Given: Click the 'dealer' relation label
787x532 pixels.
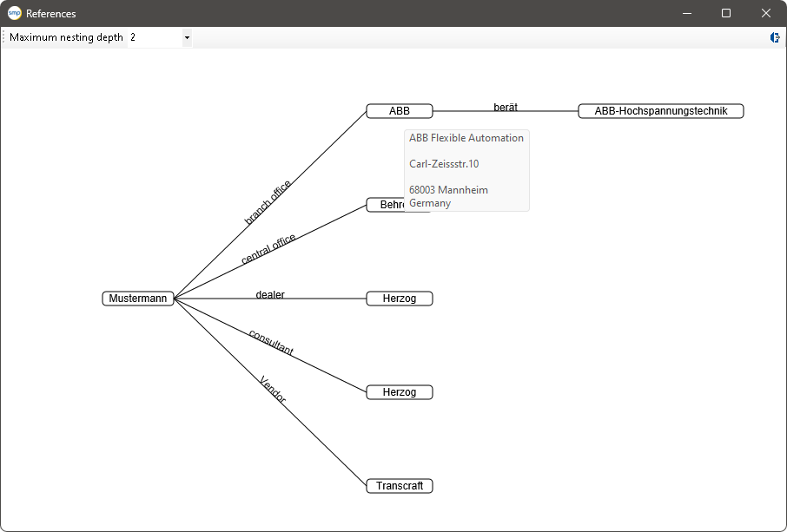Looking at the screenshot, I should point(270,294).
